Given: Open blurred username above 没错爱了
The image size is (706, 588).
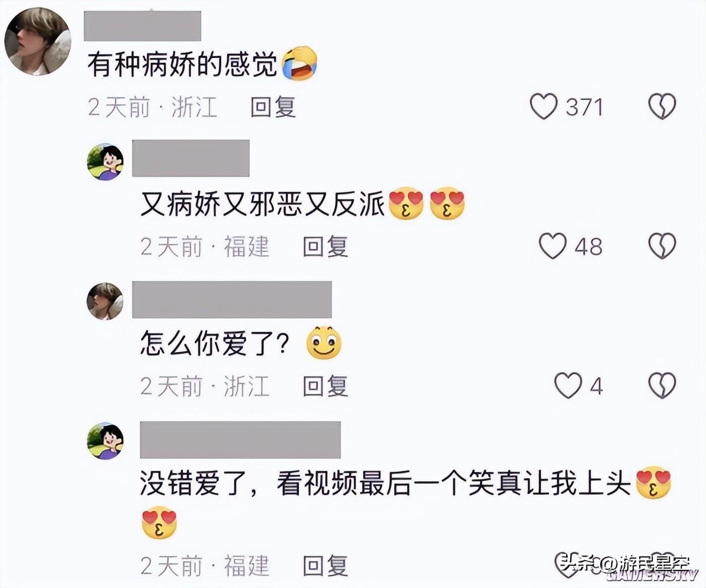Looking at the screenshot, I should 240,440.
